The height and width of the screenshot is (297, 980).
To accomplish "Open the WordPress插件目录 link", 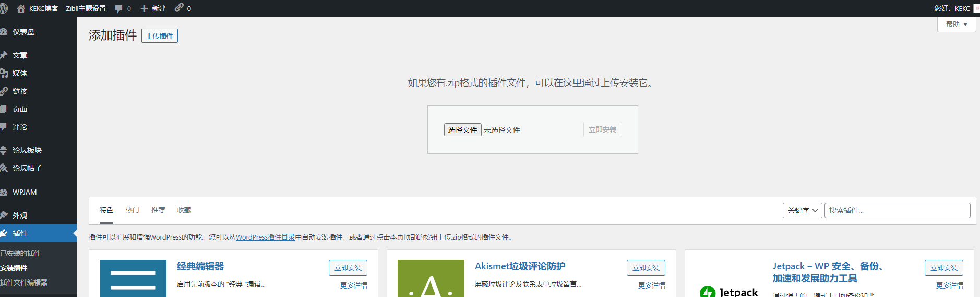I will pos(265,237).
